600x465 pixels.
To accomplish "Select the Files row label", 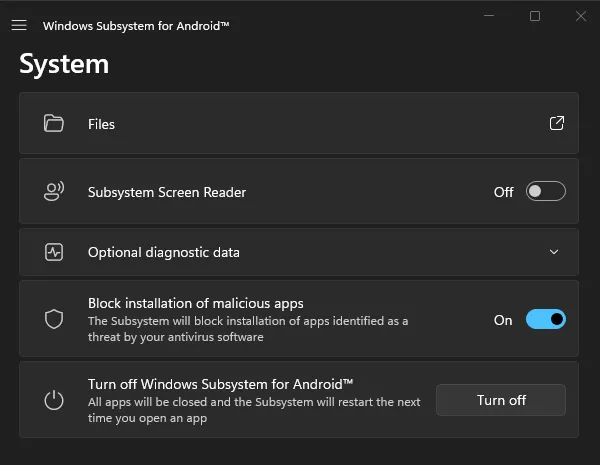I will click(x=101, y=124).
